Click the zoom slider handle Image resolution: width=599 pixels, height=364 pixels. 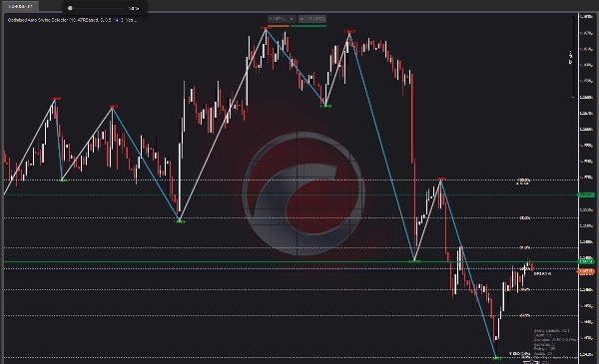70,8
